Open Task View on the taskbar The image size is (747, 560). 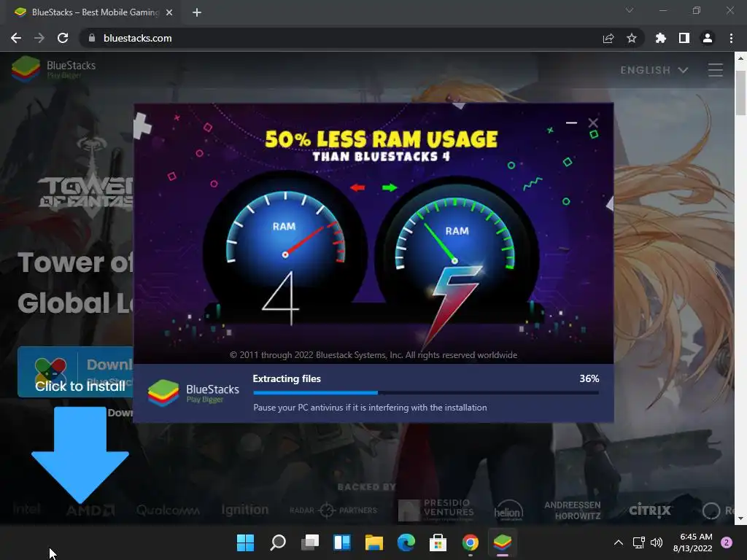(309, 542)
